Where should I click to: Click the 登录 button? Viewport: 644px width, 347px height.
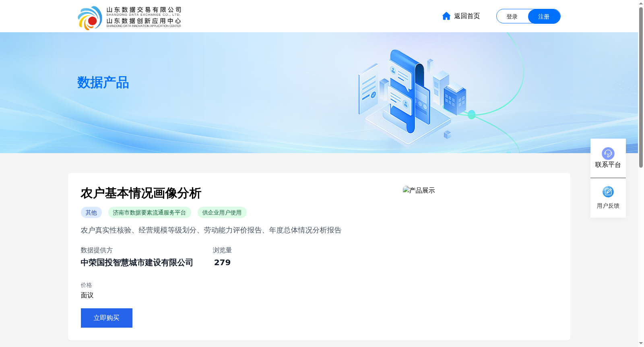click(512, 17)
